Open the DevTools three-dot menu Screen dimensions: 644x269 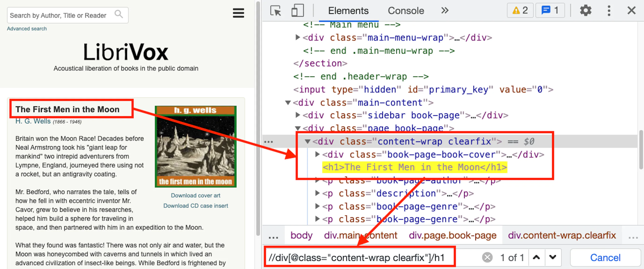[x=609, y=11]
